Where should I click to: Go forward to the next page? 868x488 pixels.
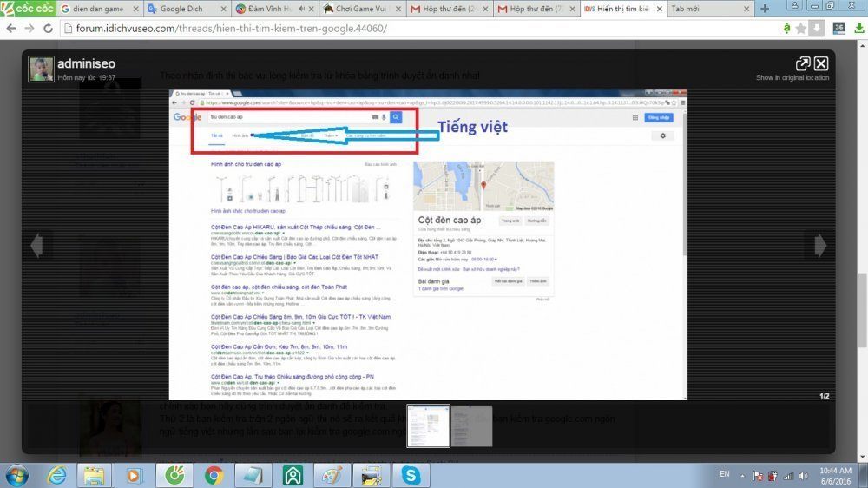coord(30,29)
